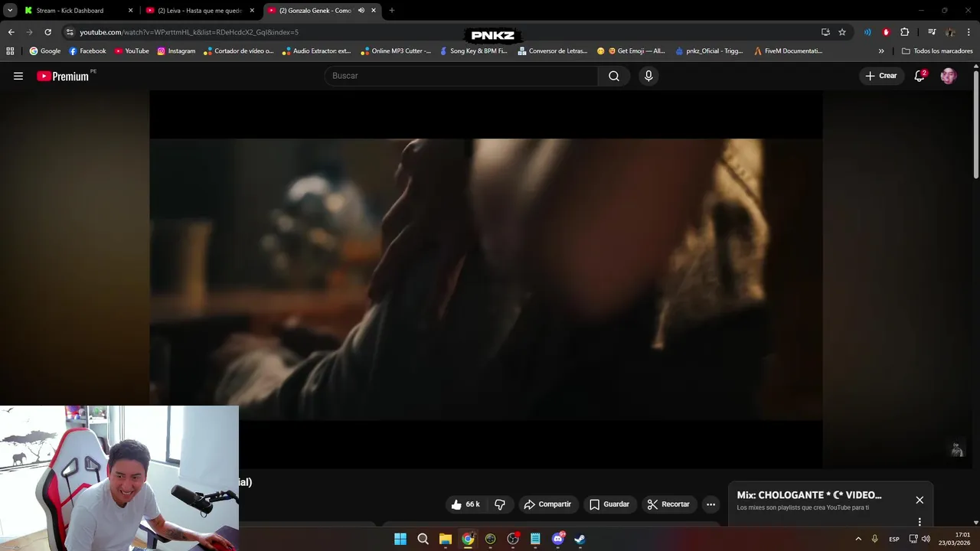Dislike the video with thumbs-down
This screenshot has height=551, width=980.
[500, 504]
